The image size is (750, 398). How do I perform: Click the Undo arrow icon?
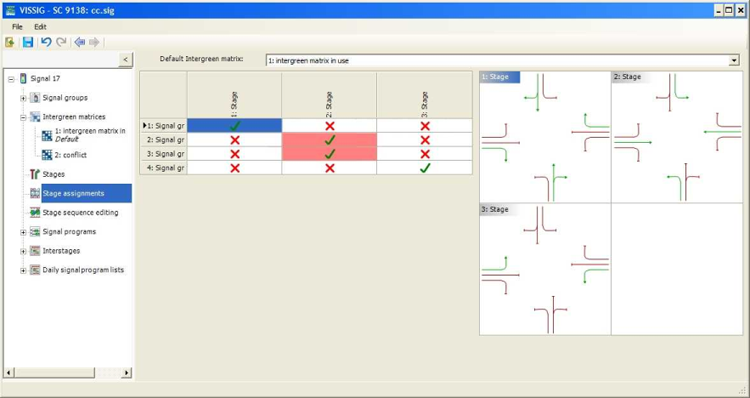tap(46, 43)
